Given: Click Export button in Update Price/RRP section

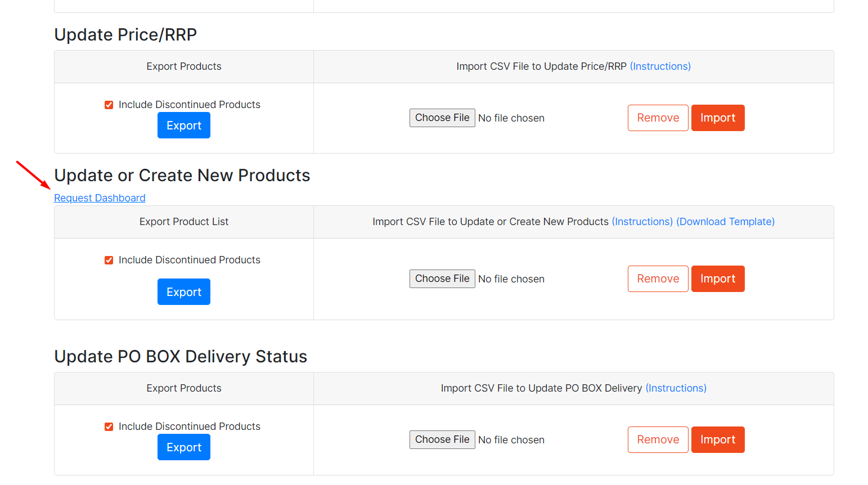Looking at the screenshot, I should (x=184, y=125).
